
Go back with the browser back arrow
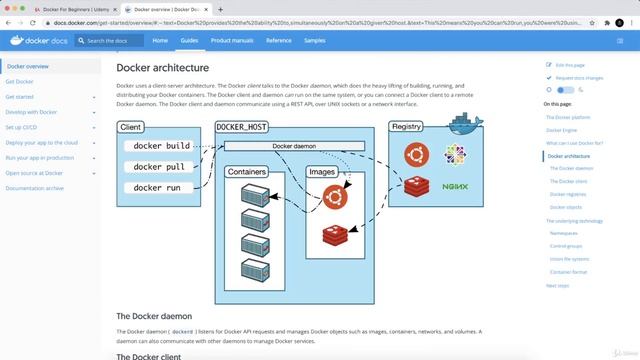[x=8, y=23]
